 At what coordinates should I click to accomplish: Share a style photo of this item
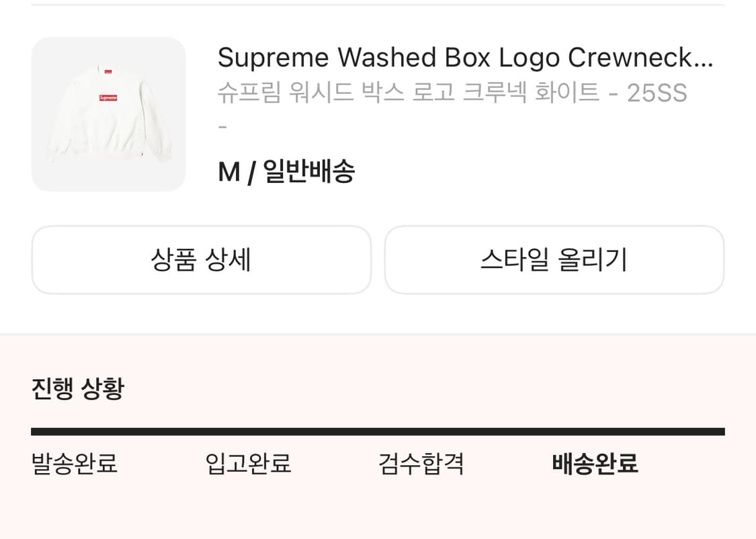pos(555,259)
